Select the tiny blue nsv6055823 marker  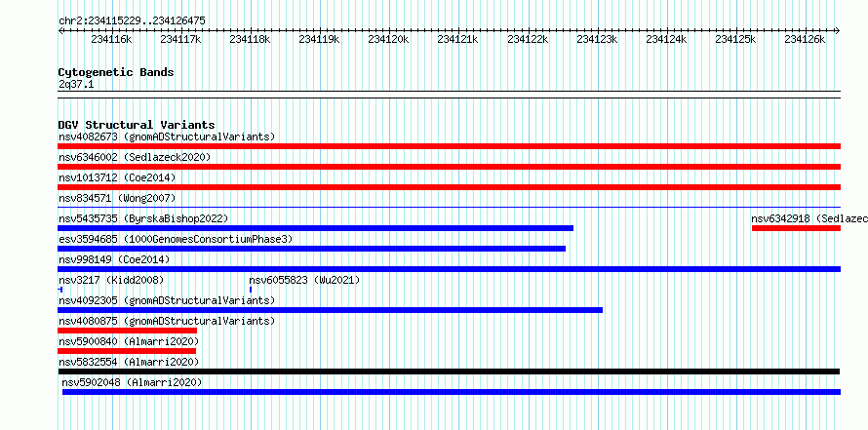(x=251, y=290)
